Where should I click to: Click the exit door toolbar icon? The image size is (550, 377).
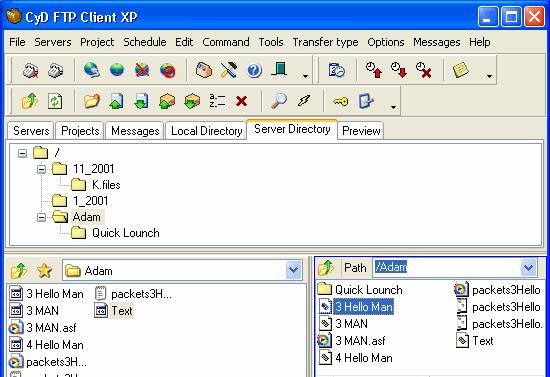tap(280, 69)
